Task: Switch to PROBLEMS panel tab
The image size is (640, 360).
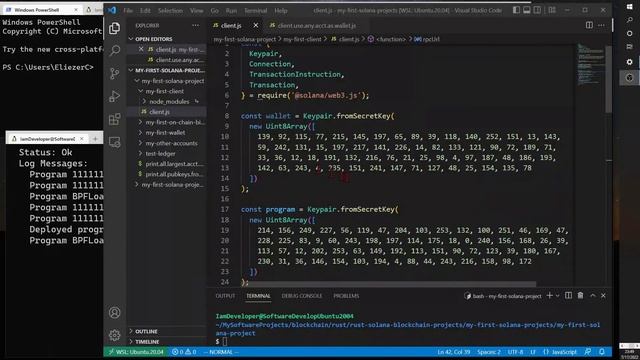Action: [x=346, y=296]
